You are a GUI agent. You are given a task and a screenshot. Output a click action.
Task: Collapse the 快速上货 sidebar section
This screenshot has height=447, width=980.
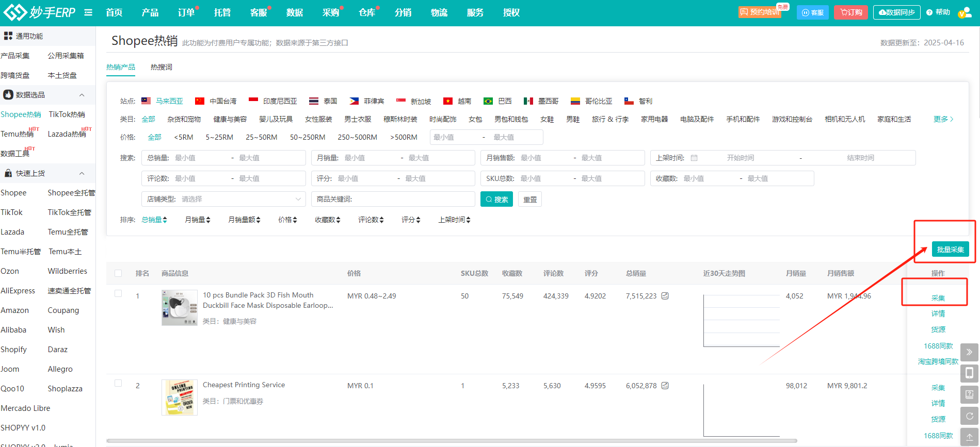click(82, 173)
